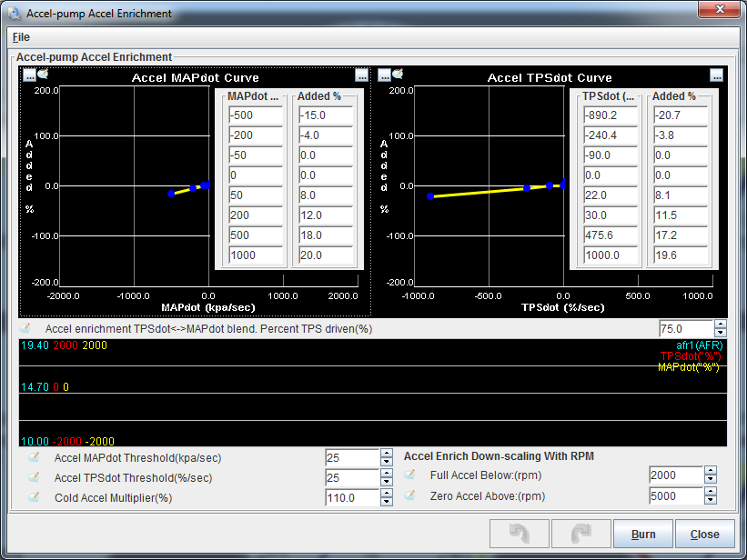Screen dimensions: 747x560
Task: Click help icon beside TPSdot-MAPdot blend setting
Action: [x=25, y=328]
